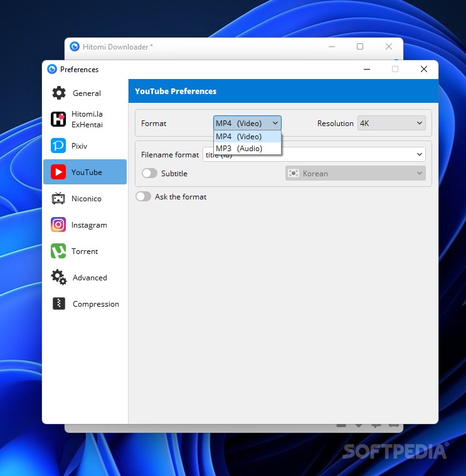This screenshot has width=466, height=476.
Task: Open Instagram settings label
Action: pyautogui.click(x=89, y=225)
